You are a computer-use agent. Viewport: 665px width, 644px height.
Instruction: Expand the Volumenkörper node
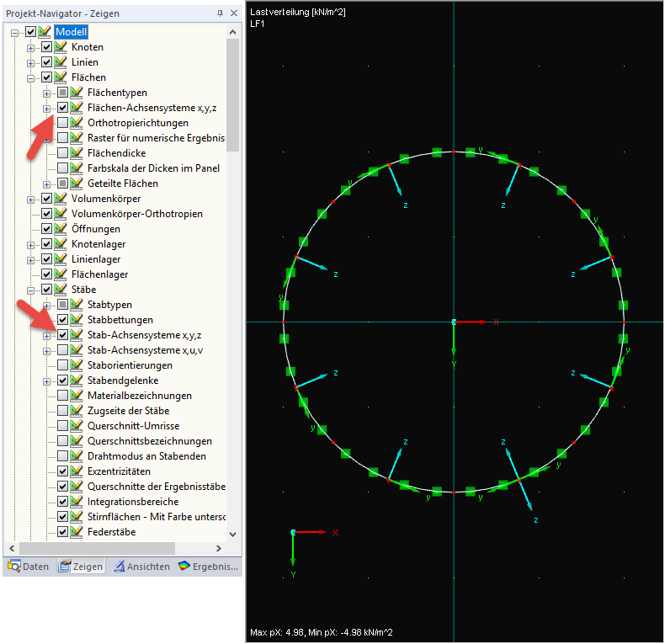tap(30, 200)
